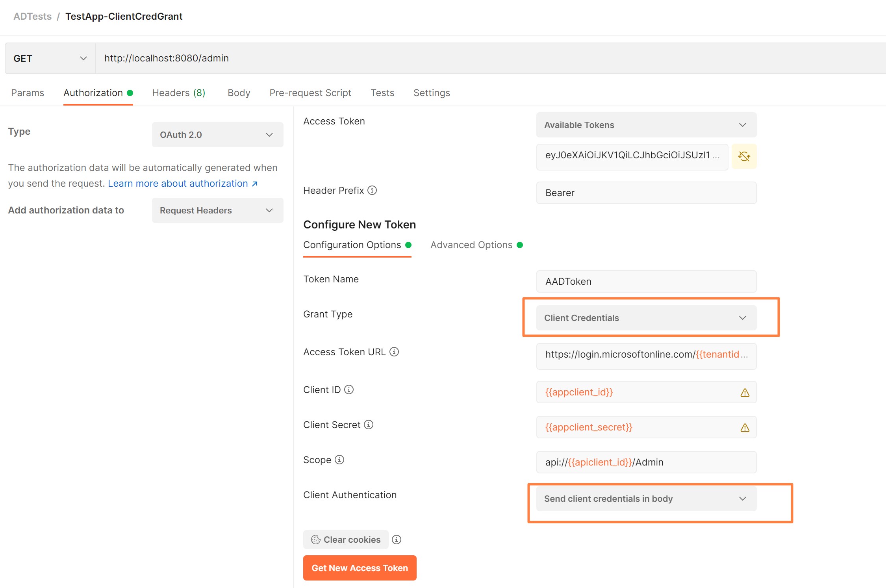Open the Settings tab
This screenshot has height=588, width=886.
coord(432,93)
